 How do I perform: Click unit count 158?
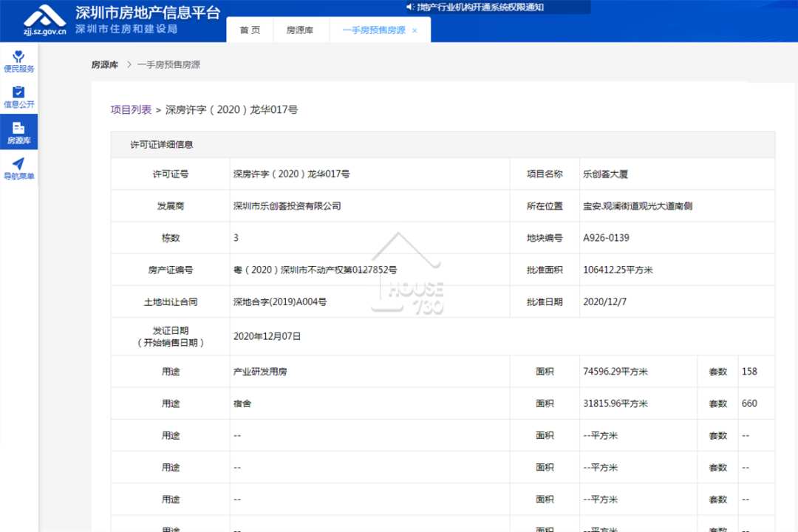(x=749, y=372)
